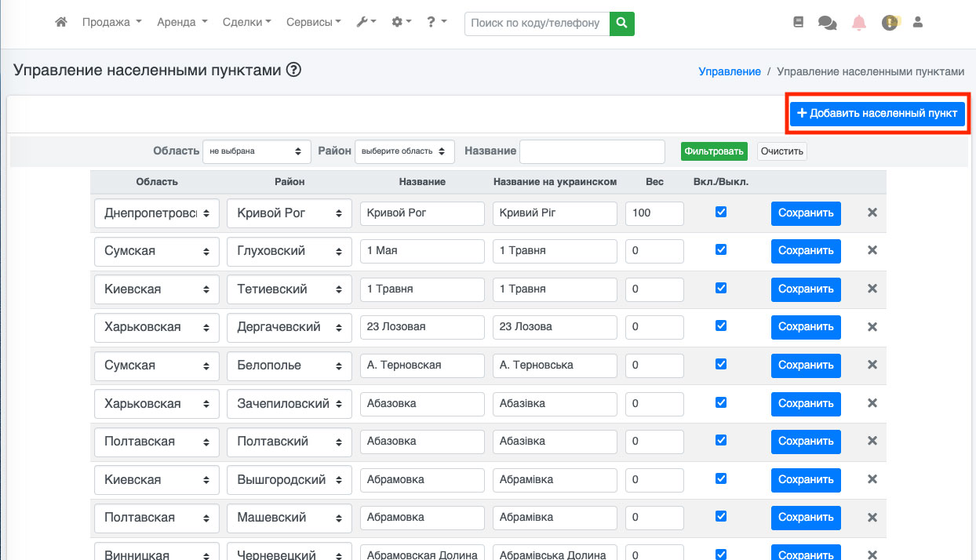Image resolution: width=976 pixels, height=560 pixels.
Task: Expand the Район filter dropdown
Action: tap(404, 151)
